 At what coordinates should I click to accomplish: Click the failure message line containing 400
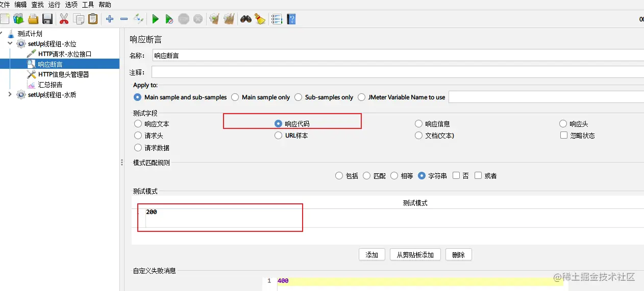point(420,281)
